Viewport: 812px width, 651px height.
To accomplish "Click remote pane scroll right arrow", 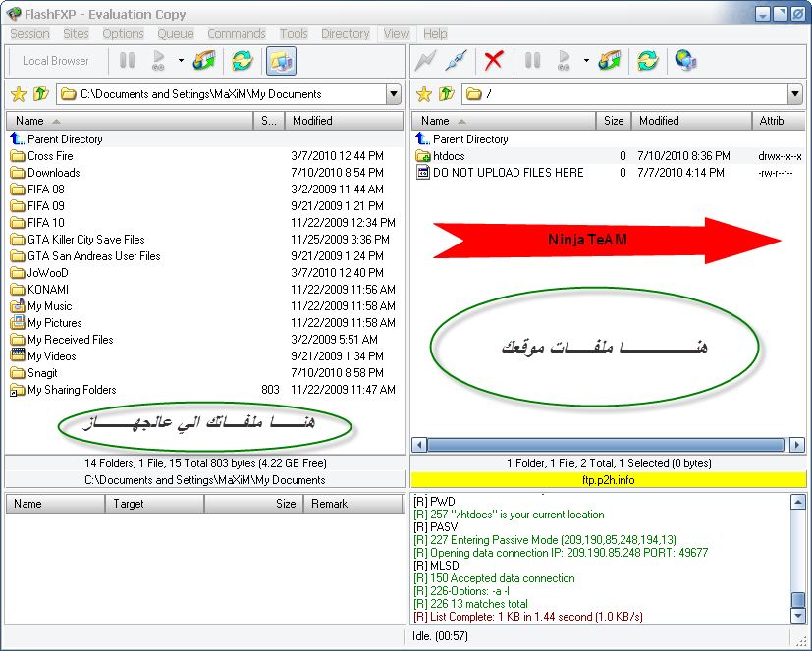I will pyautogui.click(x=797, y=445).
